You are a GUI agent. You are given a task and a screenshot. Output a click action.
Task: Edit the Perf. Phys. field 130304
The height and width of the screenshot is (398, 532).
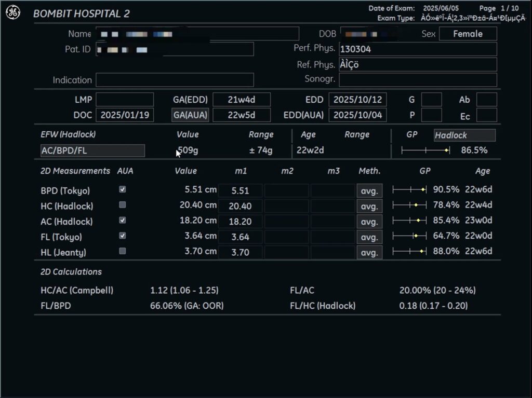418,49
